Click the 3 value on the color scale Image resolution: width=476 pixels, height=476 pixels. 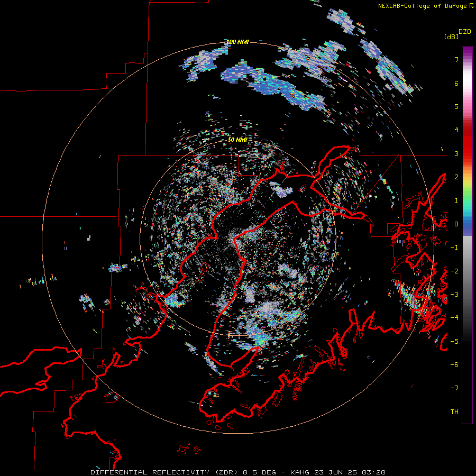[456, 153]
